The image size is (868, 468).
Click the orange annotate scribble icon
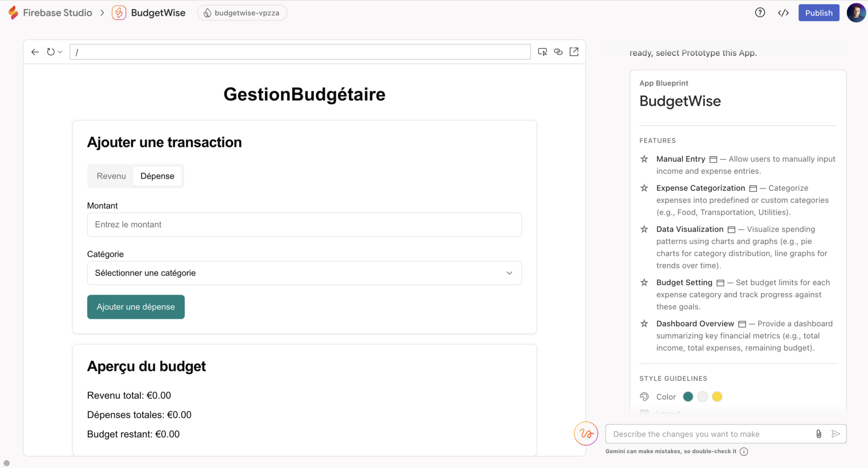[586, 433]
